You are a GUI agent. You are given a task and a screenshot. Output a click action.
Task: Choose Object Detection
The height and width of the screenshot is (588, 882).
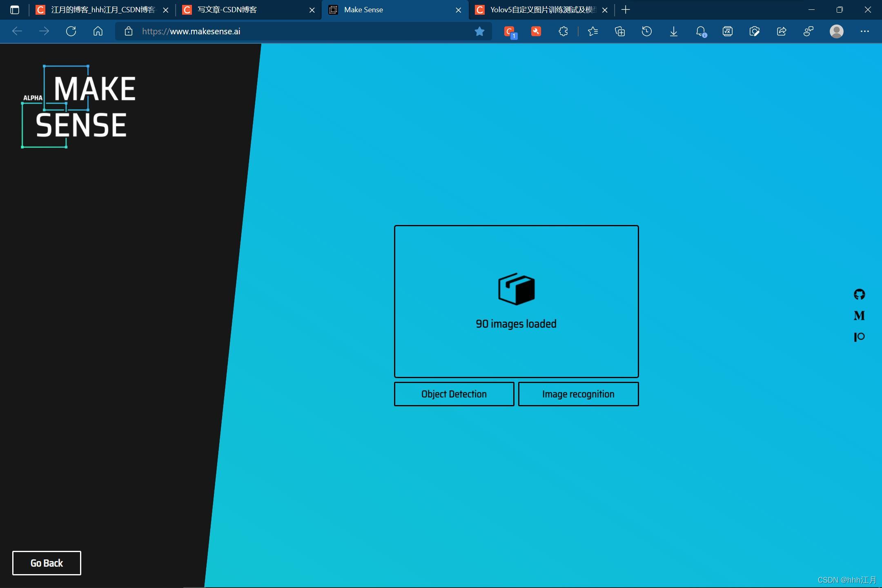454,394
